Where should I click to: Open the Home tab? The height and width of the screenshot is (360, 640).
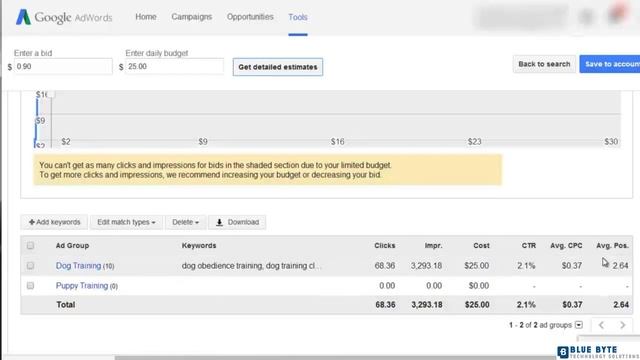[x=146, y=17]
